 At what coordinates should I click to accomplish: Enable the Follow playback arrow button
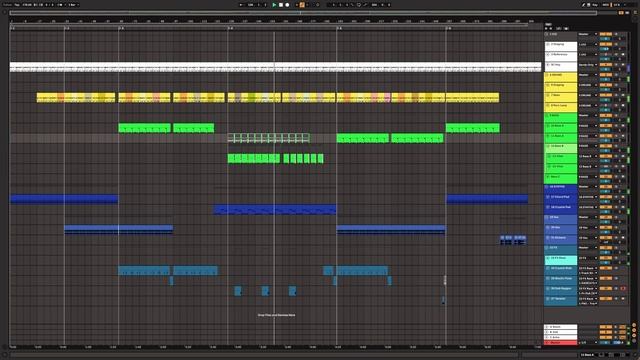[x=241, y=5]
